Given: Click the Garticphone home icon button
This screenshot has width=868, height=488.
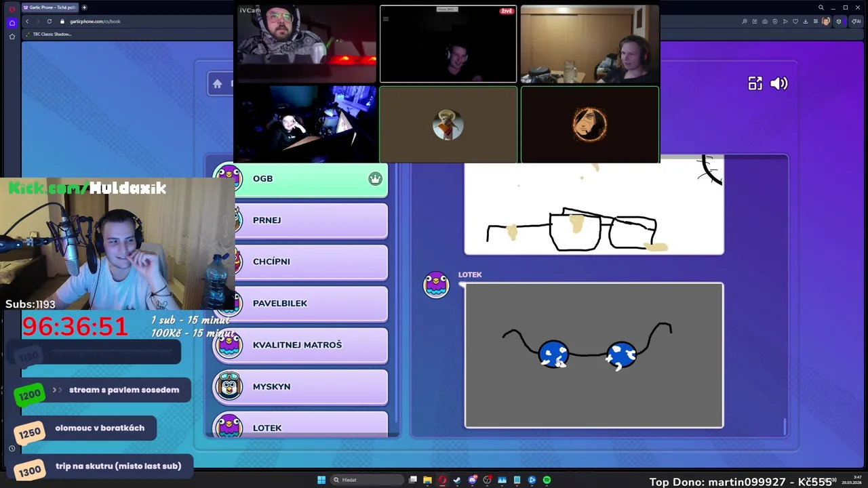Looking at the screenshot, I should coord(217,84).
